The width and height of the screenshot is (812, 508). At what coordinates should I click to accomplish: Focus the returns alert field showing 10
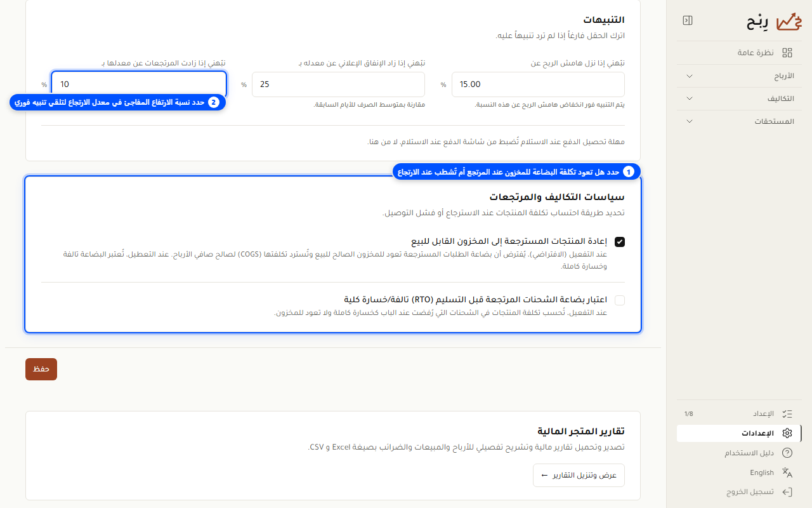coord(138,84)
